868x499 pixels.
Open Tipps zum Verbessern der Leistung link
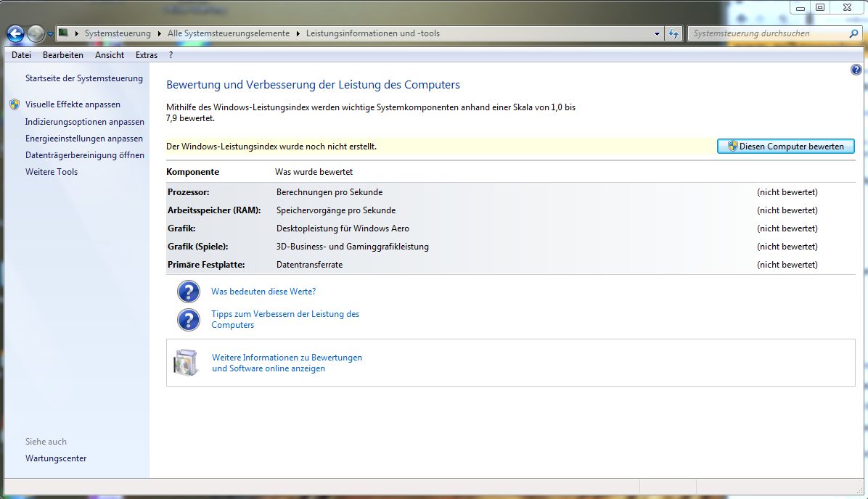coord(285,319)
